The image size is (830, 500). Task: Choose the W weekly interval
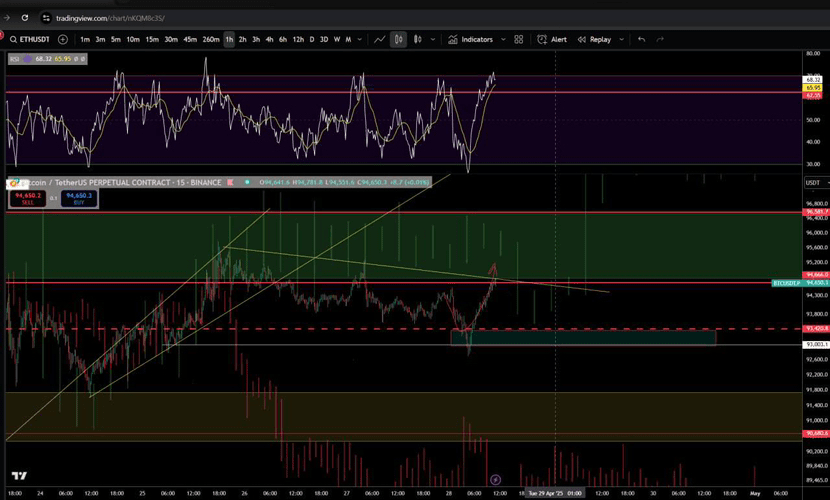[x=336, y=40]
